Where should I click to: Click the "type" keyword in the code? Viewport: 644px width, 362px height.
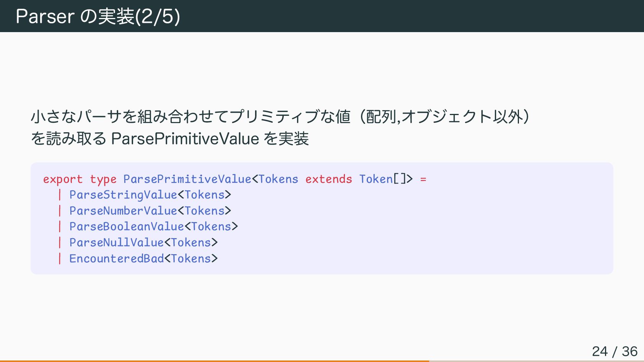tap(103, 179)
